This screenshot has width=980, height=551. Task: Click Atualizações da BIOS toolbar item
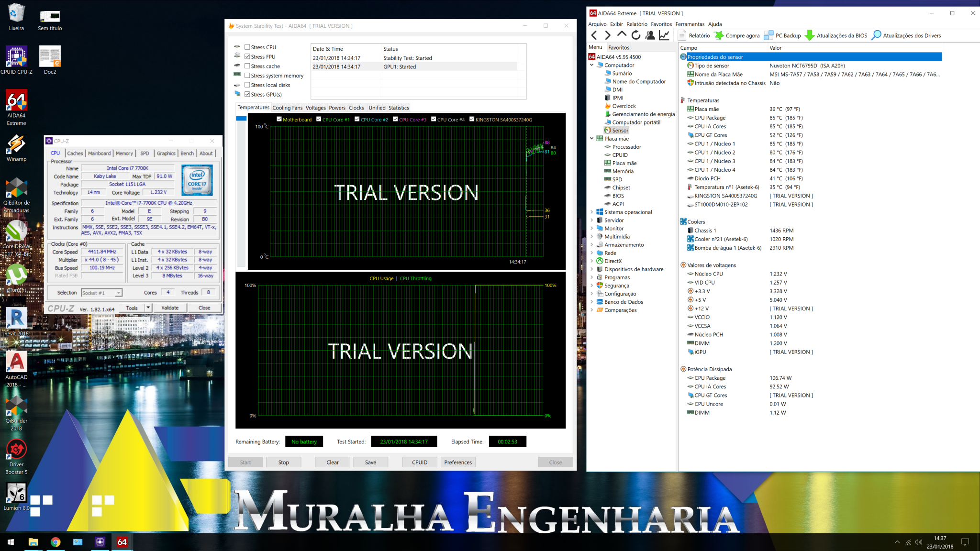point(836,35)
